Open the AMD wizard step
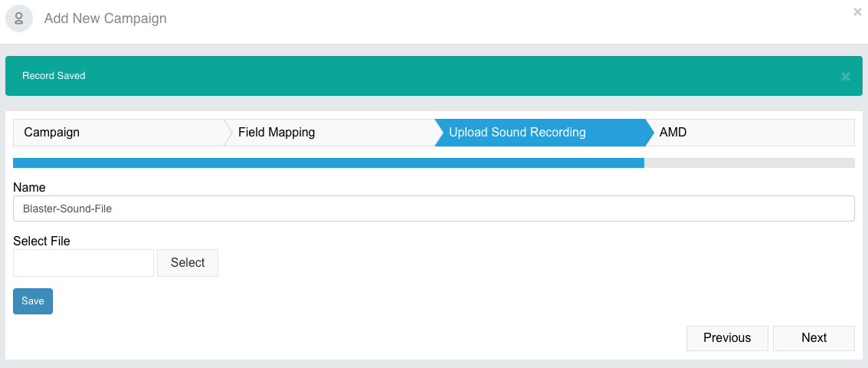 (750, 133)
